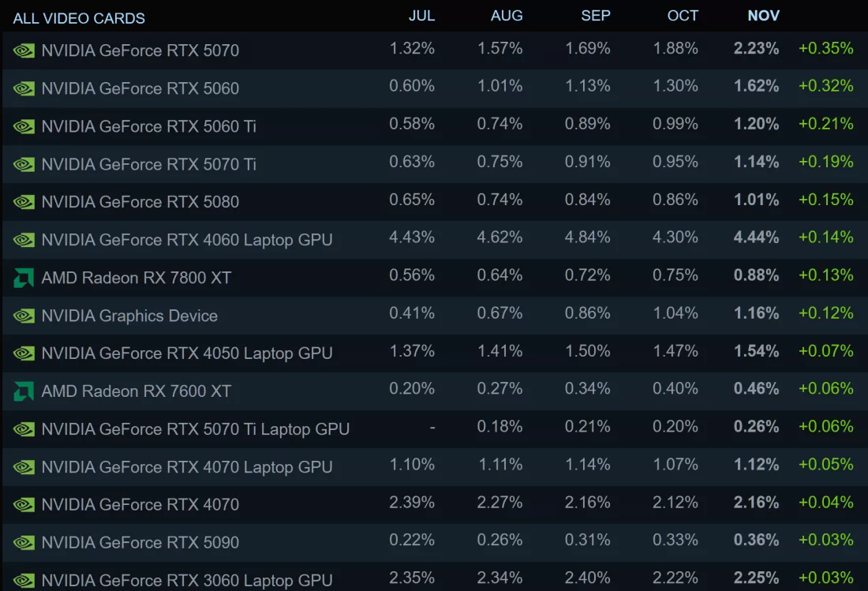Select the OCT column header

coord(683,16)
